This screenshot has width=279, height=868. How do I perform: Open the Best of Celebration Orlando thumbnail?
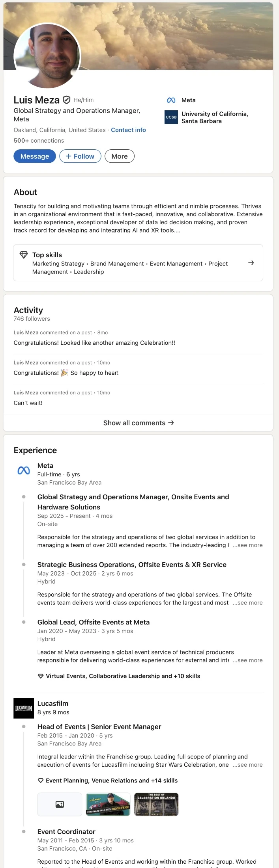(x=156, y=804)
